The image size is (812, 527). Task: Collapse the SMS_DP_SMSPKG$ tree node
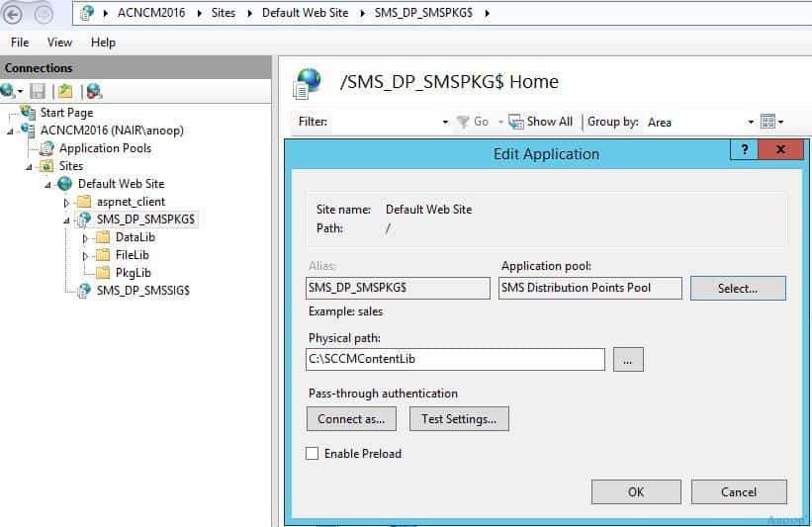click(66, 221)
